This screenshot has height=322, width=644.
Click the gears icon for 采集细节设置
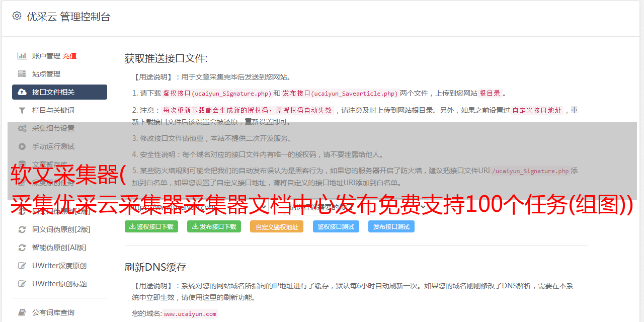(22, 128)
